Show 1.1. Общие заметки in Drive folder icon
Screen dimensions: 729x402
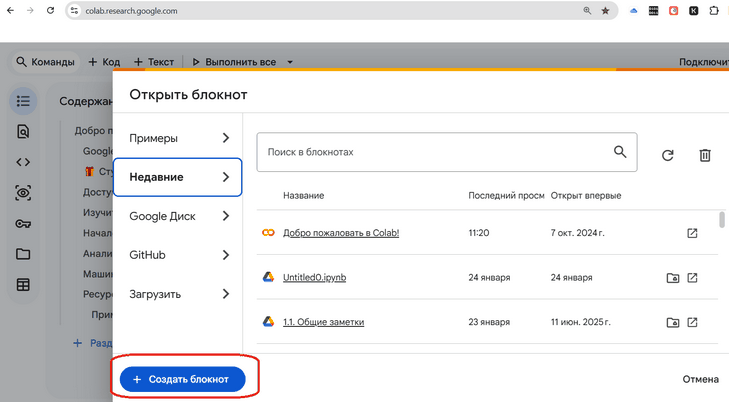point(673,322)
